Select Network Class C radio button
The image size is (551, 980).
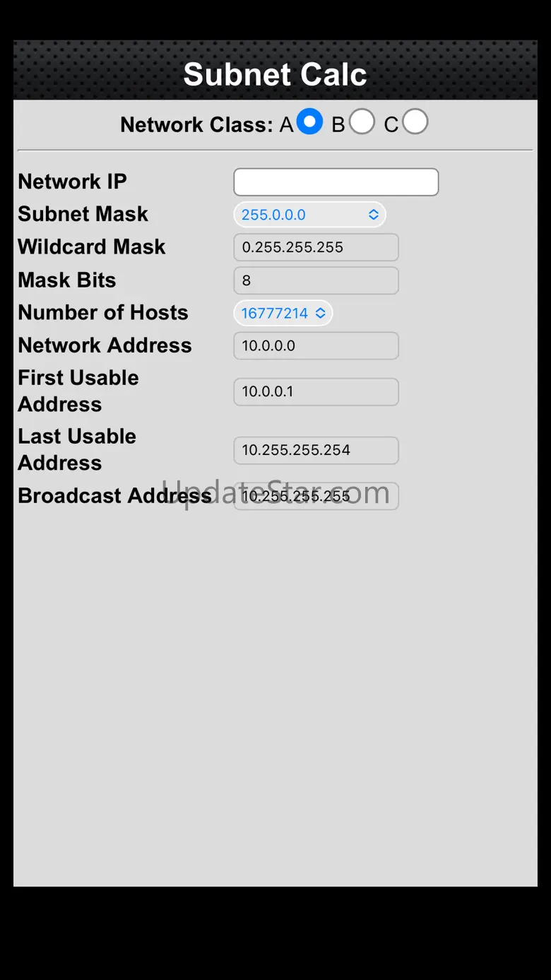tap(415, 122)
